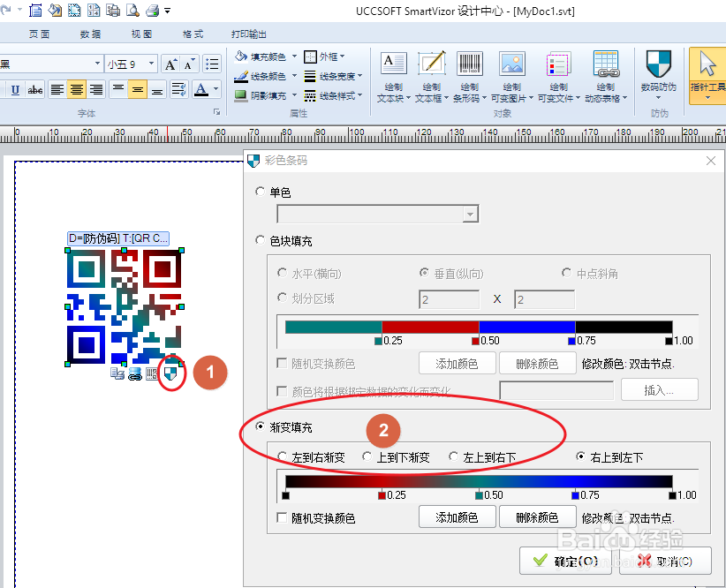
Task: Open print preview with magnifier icon
Action: click(132, 11)
